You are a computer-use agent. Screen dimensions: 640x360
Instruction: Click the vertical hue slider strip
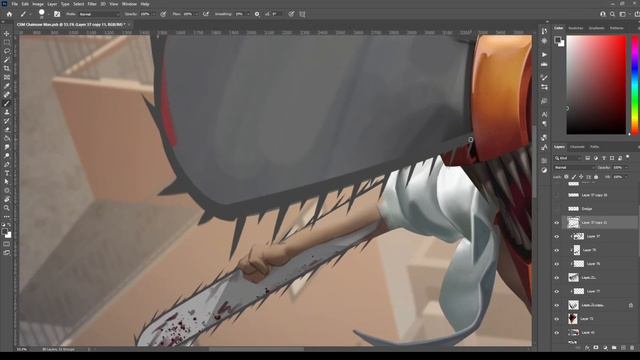coord(635,84)
